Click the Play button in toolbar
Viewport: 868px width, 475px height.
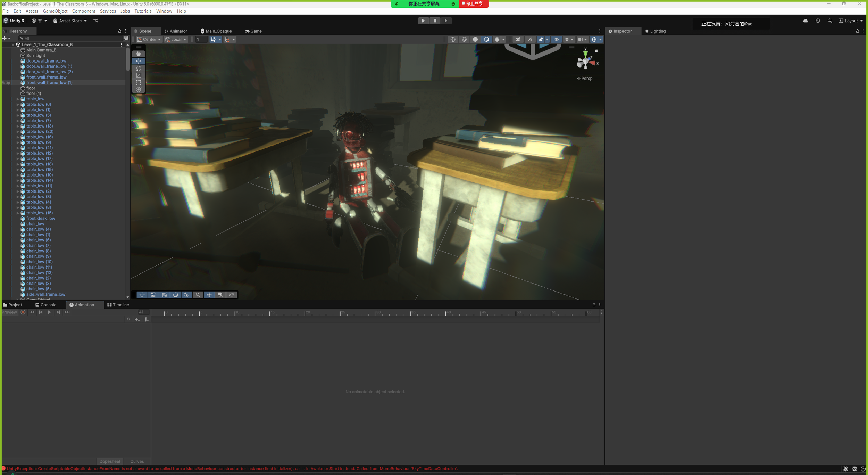click(x=423, y=21)
